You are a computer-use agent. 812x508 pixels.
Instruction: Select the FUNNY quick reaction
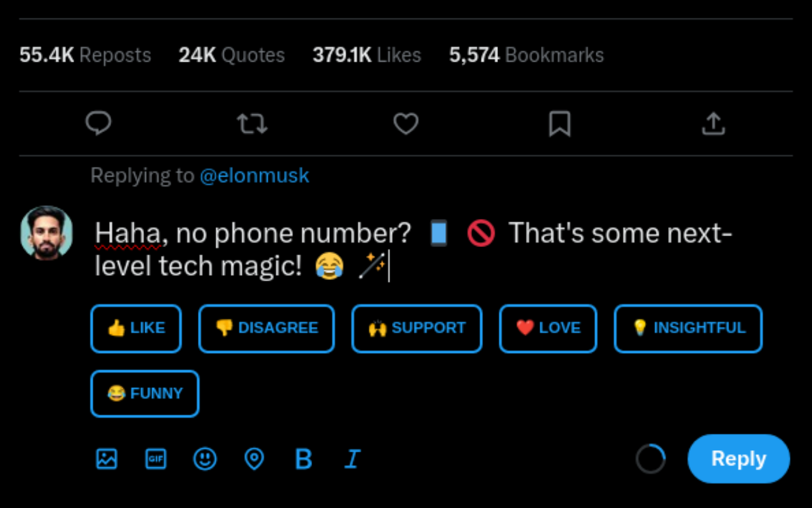[x=144, y=394]
